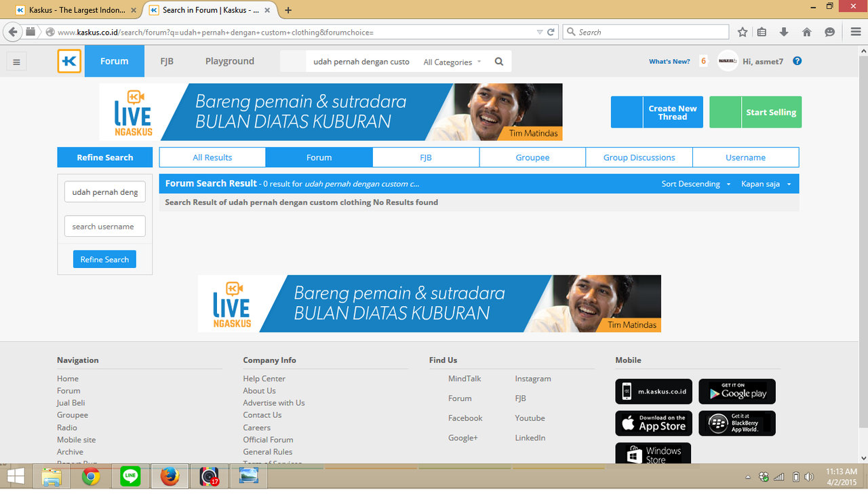
Task: Open the Help Center footer link
Action: click(264, 379)
